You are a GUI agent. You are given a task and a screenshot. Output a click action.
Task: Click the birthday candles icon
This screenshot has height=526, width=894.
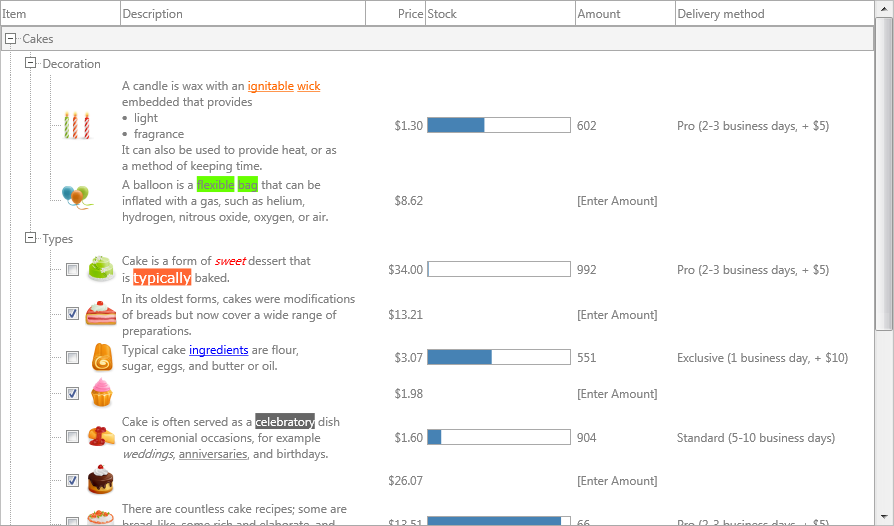tap(77, 125)
